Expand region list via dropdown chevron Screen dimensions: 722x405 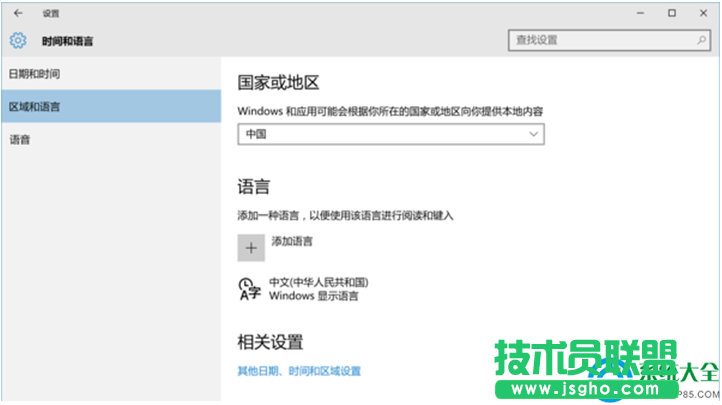pyautogui.click(x=533, y=134)
